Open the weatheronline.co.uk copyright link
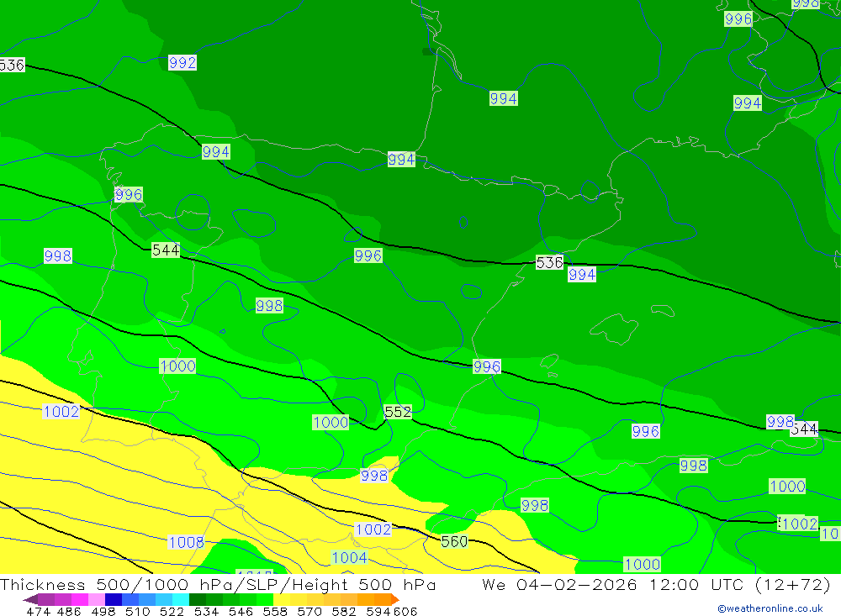Viewport: 841px width, 616px height. point(770,608)
